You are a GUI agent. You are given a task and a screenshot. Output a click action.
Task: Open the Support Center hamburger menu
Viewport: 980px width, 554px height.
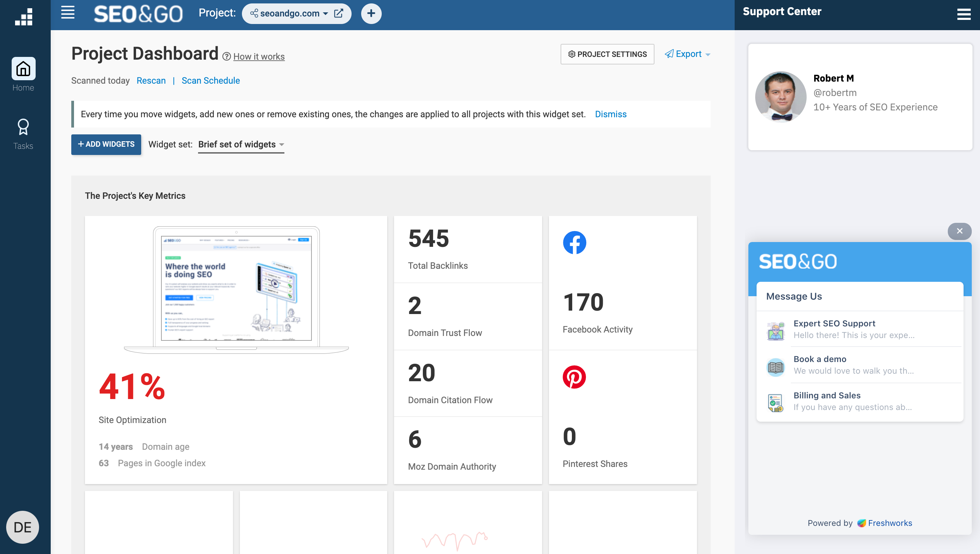[x=964, y=14]
